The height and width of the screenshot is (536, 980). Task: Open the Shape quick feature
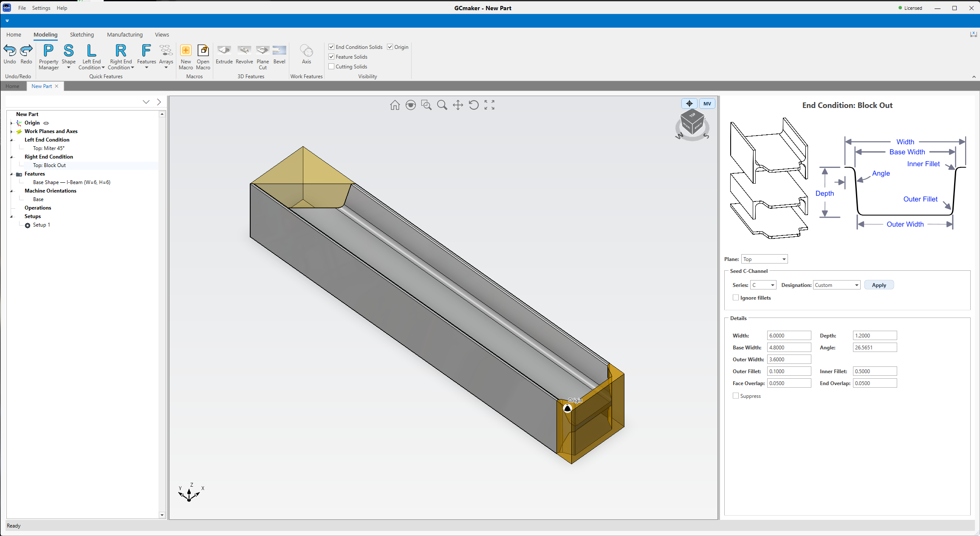click(68, 57)
